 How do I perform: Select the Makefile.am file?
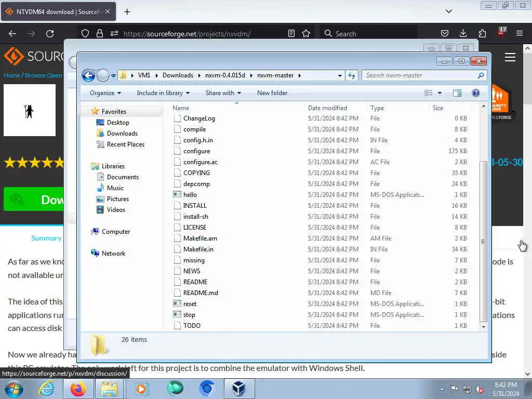[200, 238]
